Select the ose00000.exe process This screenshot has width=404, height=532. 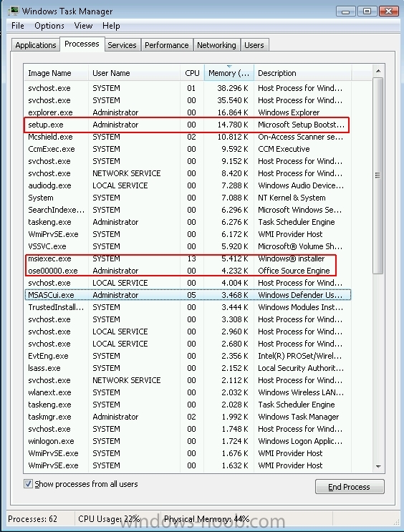click(x=188, y=271)
